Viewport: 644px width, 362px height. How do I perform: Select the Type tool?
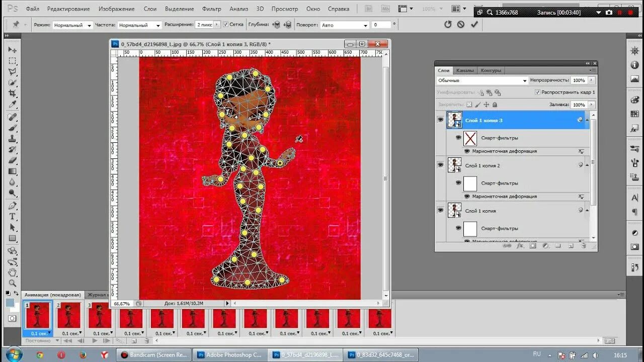[x=13, y=217]
